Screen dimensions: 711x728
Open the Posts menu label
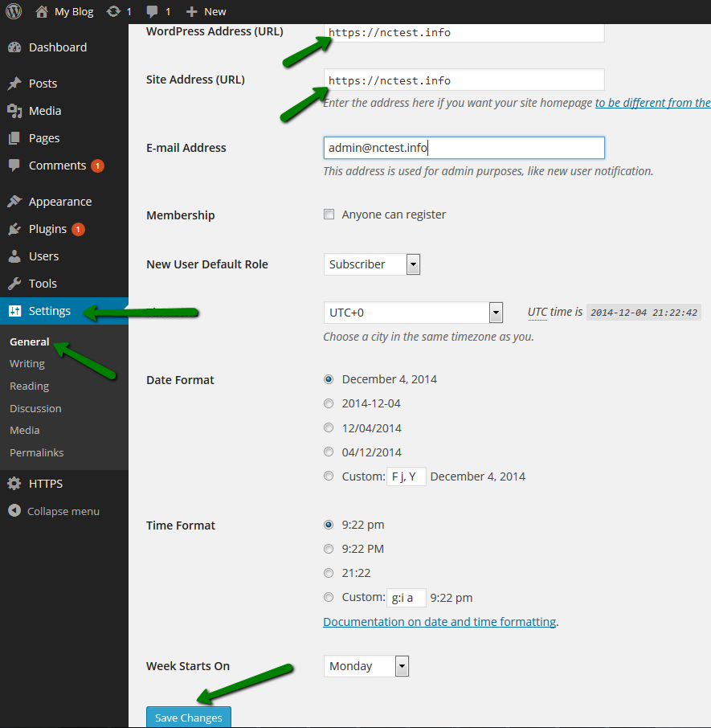[x=43, y=84]
